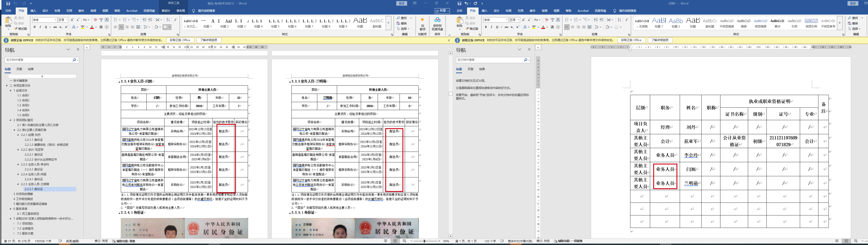This screenshot has height=245, width=868.
Task: Open font name dropdown 宋体 in left window
Action: [56, 20]
